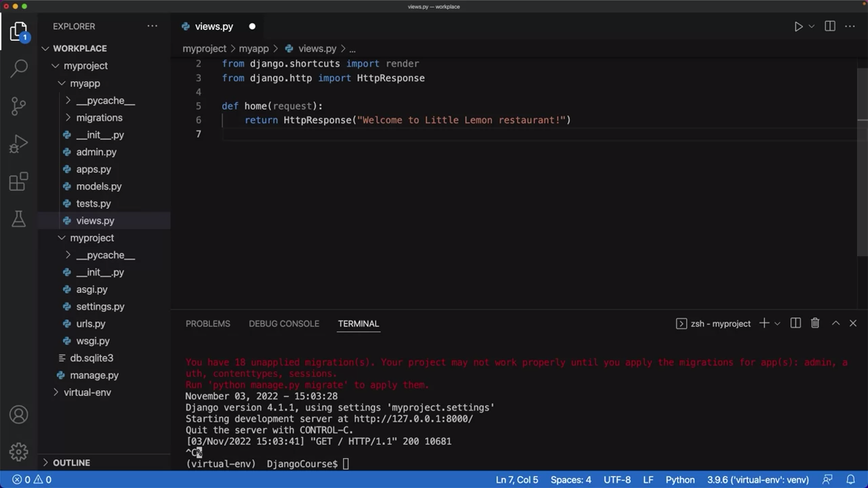868x488 pixels.
Task: Open the Extensions view
Action: pyautogui.click(x=19, y=182)
